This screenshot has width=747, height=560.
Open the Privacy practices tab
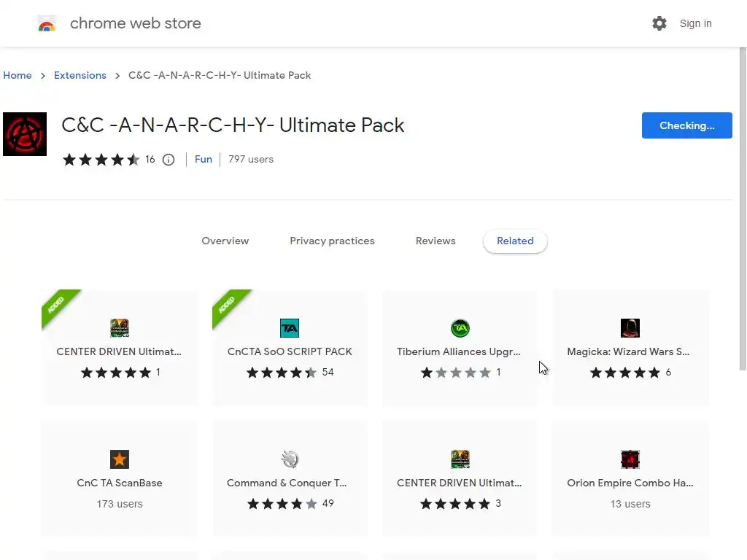(x=332, y=241)
